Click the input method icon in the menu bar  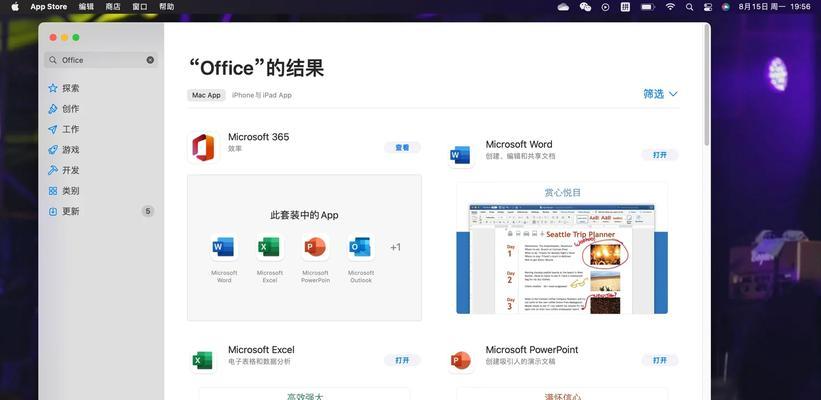625,7
